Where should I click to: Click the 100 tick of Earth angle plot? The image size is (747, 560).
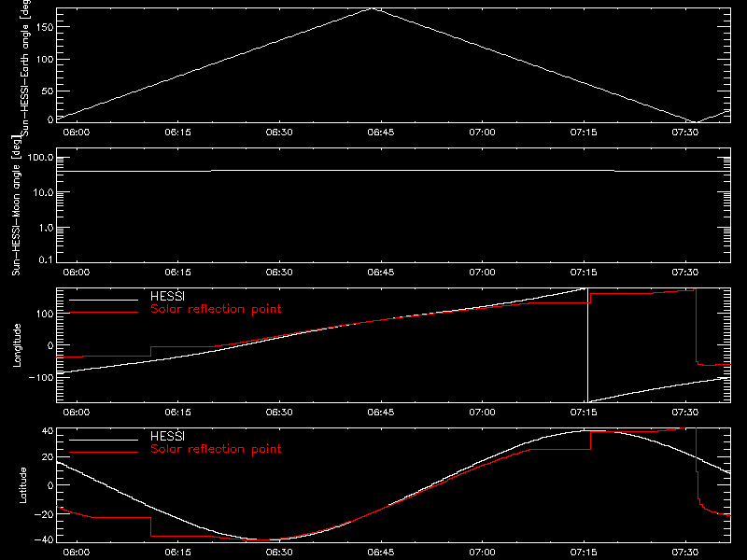tap(45, 60)
